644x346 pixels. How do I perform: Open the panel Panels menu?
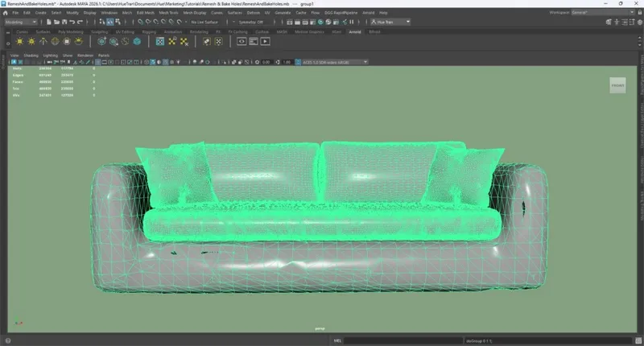(x=104, y=56)
